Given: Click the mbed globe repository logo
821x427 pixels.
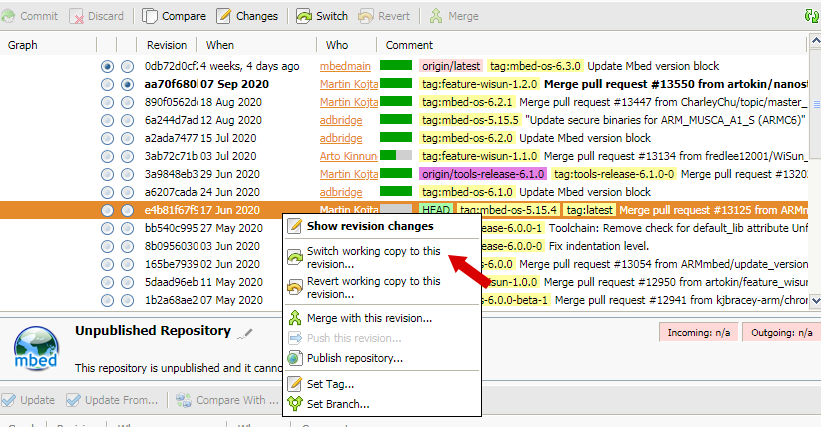Looking at the screenshot, I should pos(36,349).
